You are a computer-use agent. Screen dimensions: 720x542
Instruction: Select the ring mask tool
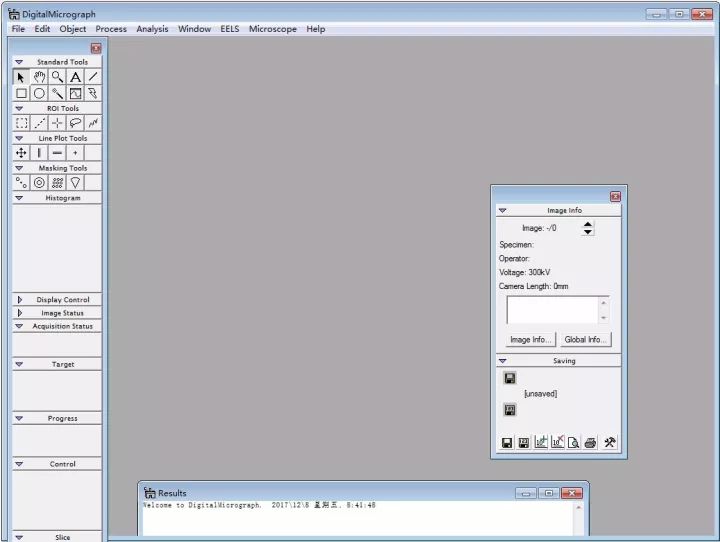coord(39,183)
